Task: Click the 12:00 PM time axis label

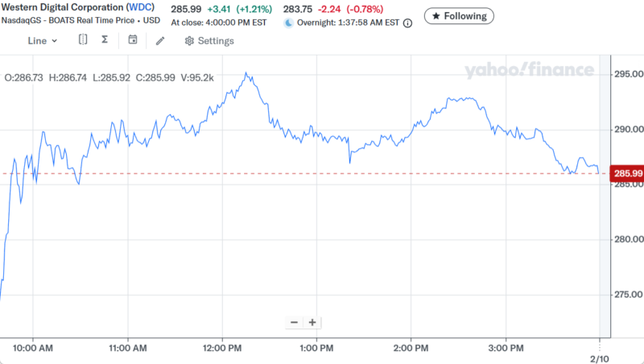Action: [x=222, y=348]
